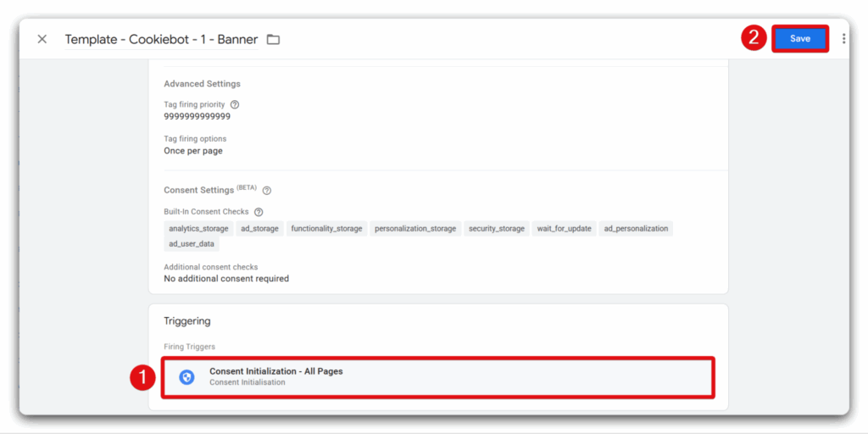
Task: Click the Advanced Settings heading
Action: (202, 84)
